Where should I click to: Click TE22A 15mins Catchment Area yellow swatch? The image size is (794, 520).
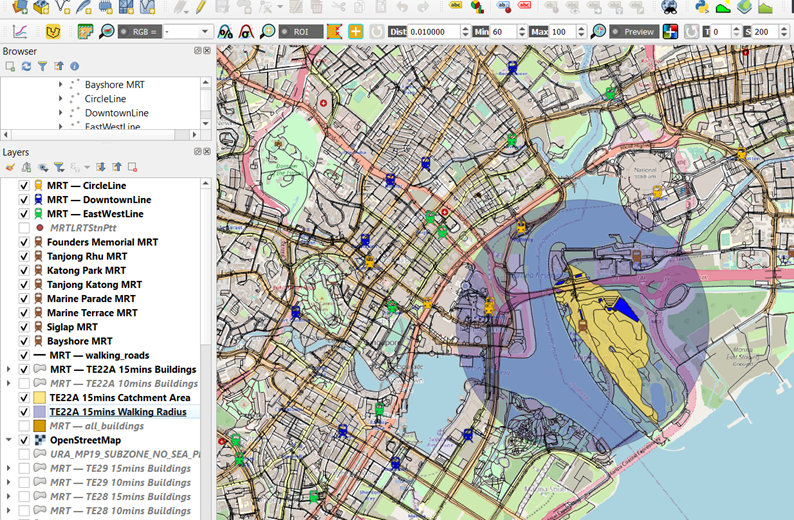coord(39,398)
